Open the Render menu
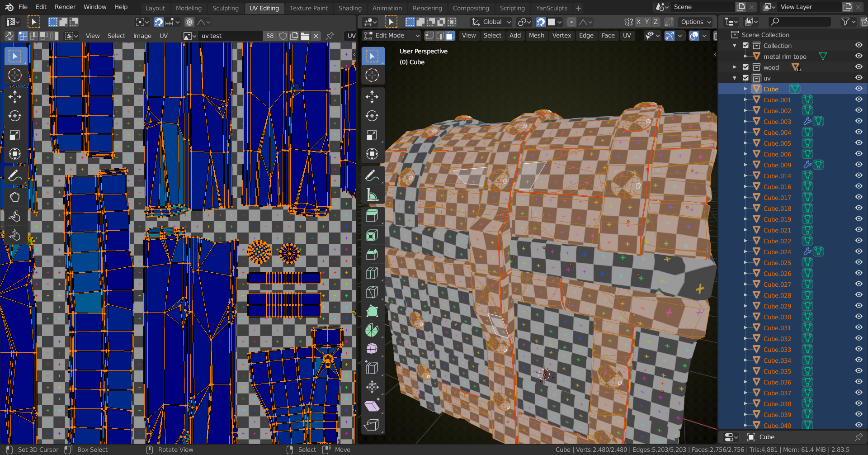Viewport: 868px width, 455px height. point(65,7)
